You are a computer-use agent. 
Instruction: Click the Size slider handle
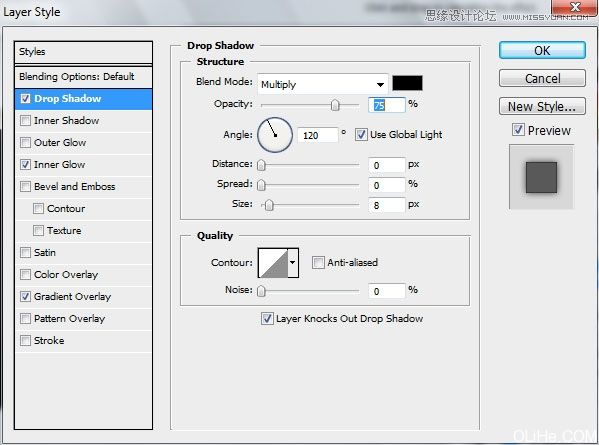click(x=269, y=205)
